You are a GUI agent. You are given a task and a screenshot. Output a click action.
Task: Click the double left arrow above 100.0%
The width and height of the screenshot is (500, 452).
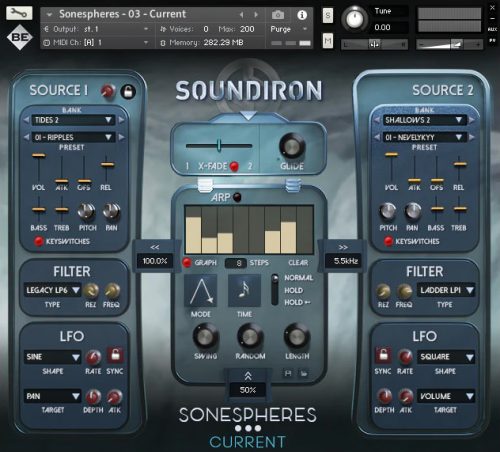155,247
